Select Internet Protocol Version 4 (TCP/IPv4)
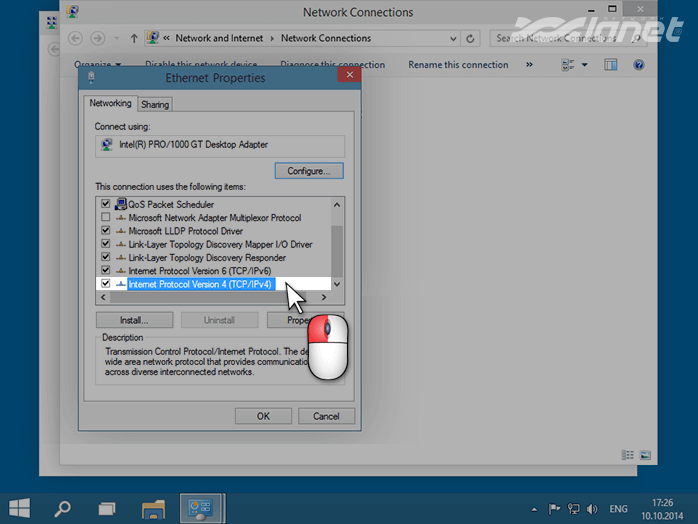This screenshot has width=698, height=524. (199, 284)
